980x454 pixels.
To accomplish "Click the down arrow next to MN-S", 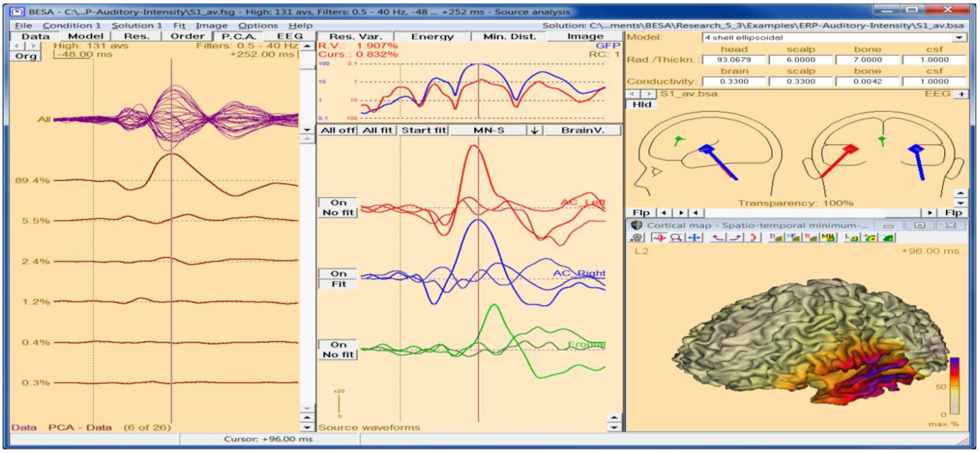I will [x=534, y=131].
